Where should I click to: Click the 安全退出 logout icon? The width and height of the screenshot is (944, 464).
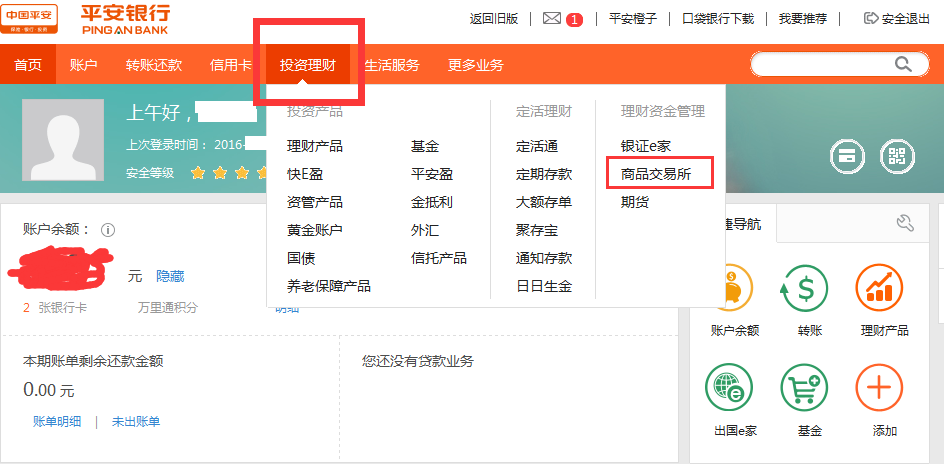[x=871, y=18]
